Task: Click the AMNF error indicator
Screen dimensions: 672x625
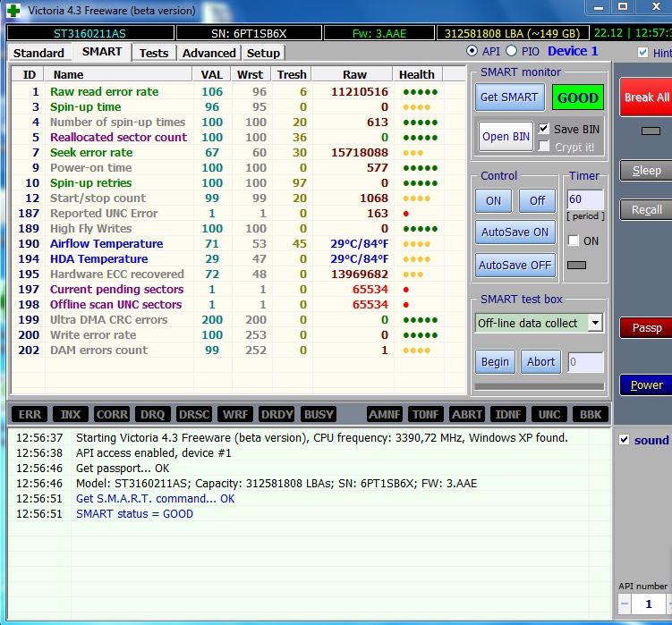Action: coord(385,414)
